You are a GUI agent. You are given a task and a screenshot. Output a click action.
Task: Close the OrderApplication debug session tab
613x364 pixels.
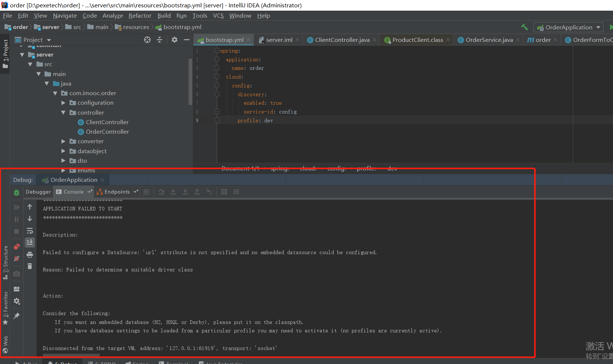tap(103, 180)
